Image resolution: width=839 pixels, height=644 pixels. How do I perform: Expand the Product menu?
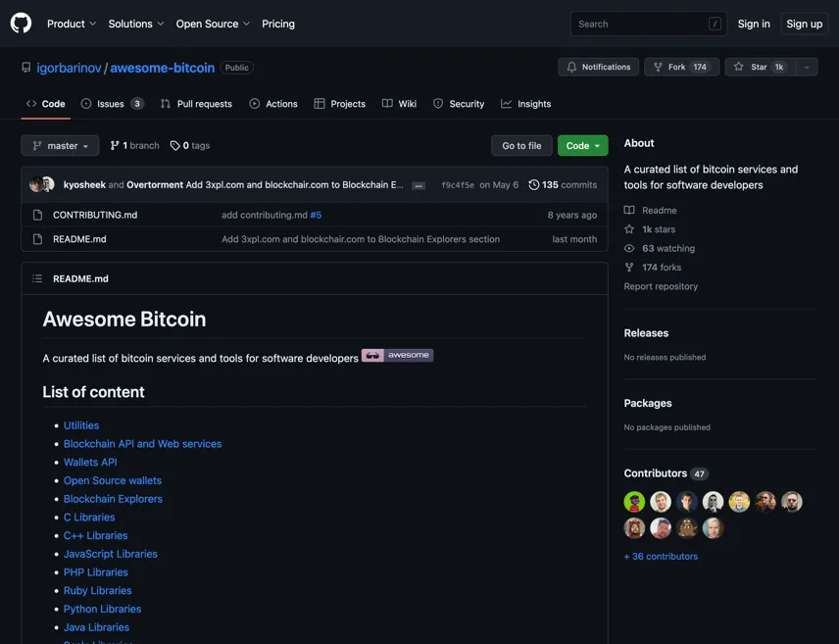click(72, 24)
